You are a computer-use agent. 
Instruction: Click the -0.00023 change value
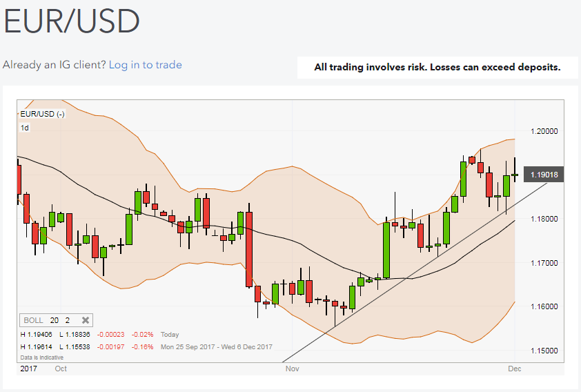point(111,335)
